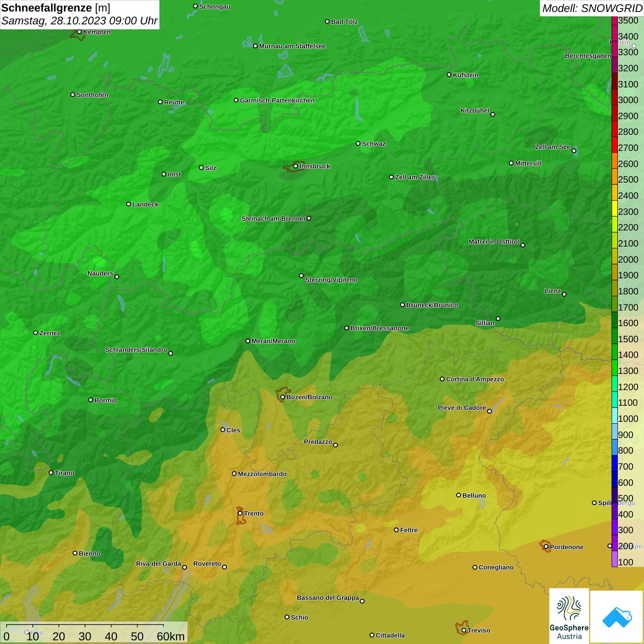Click the Sterzing/Vipiteno label

331,280
